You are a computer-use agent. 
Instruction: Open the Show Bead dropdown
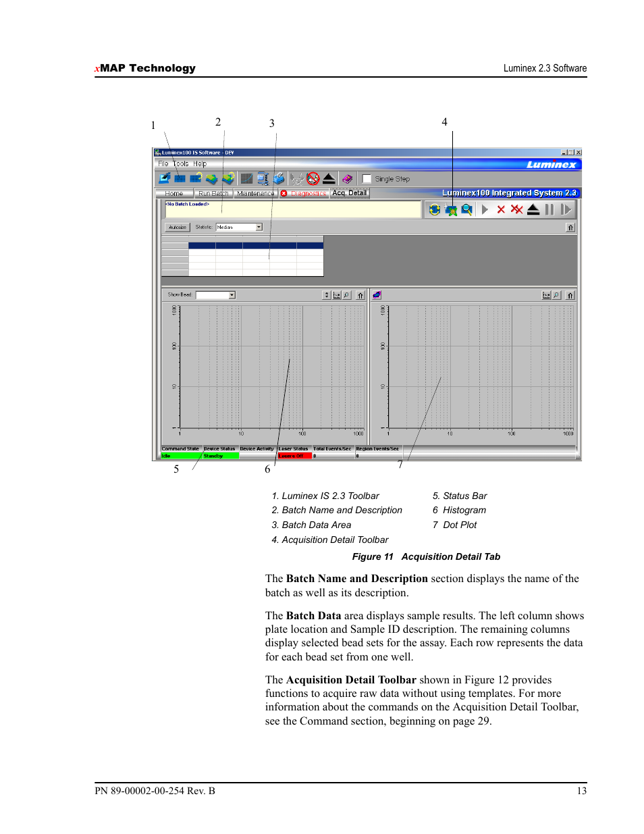coord(215,295)
